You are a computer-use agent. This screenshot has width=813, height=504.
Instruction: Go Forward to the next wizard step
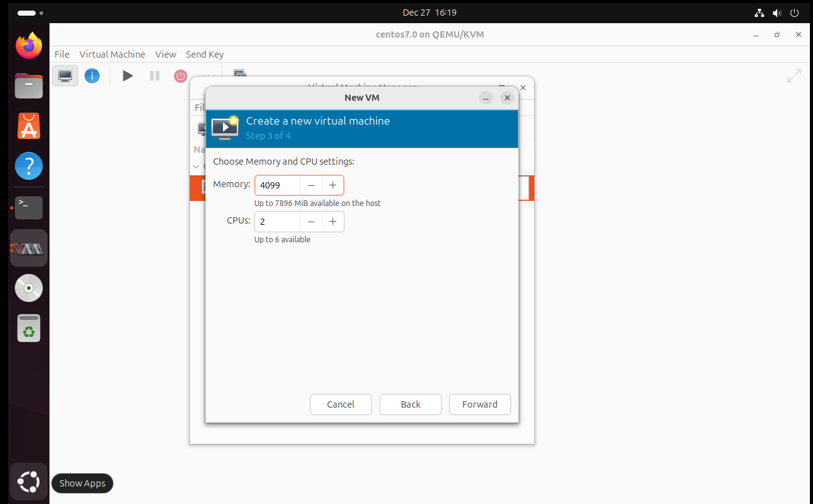[480, 404]
